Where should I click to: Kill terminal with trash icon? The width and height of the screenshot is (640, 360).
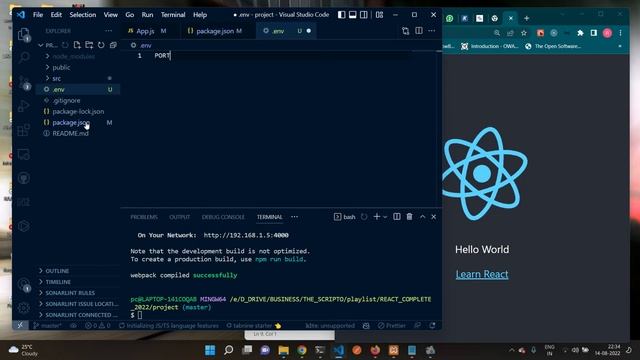tap(409, 217)
